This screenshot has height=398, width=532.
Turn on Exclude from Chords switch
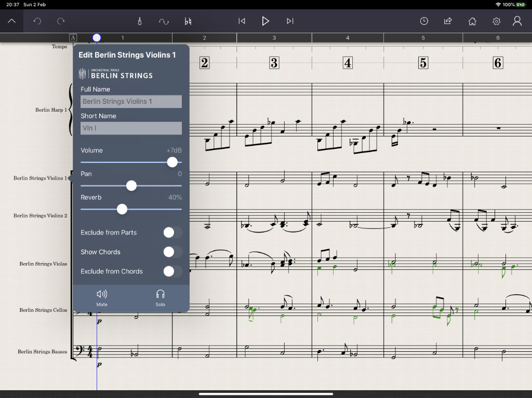click(172, 271)
